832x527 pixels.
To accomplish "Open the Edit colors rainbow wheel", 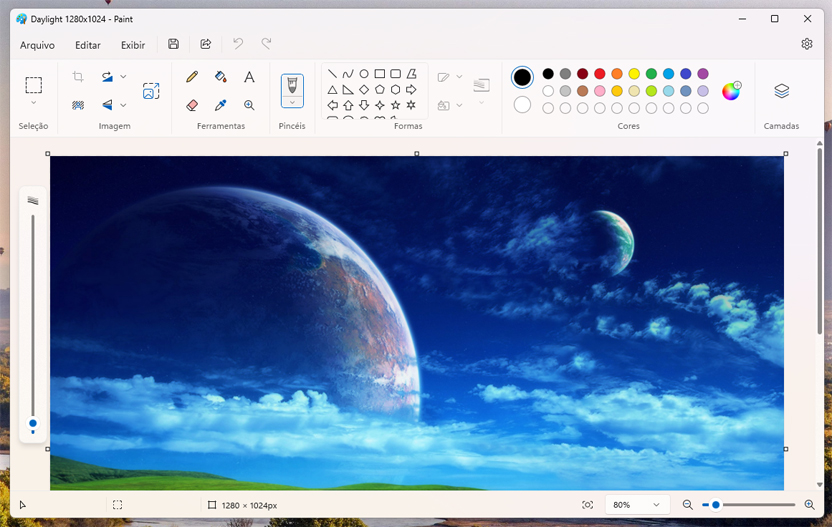I will click(731, 91).
